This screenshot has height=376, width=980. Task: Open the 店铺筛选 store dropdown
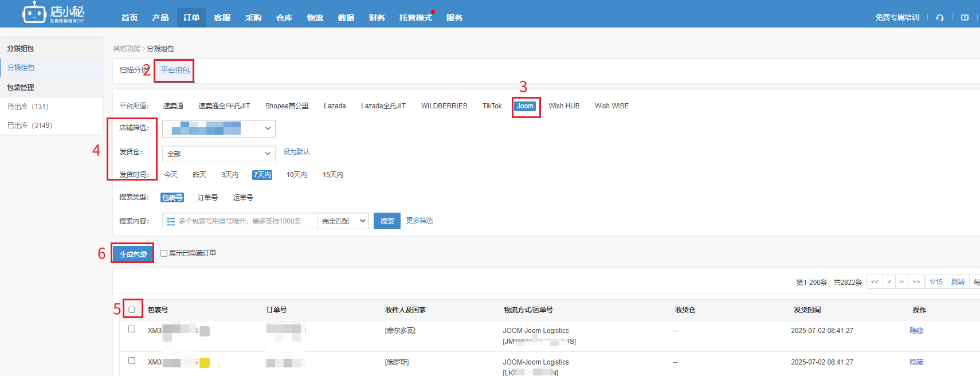point(218,128)
